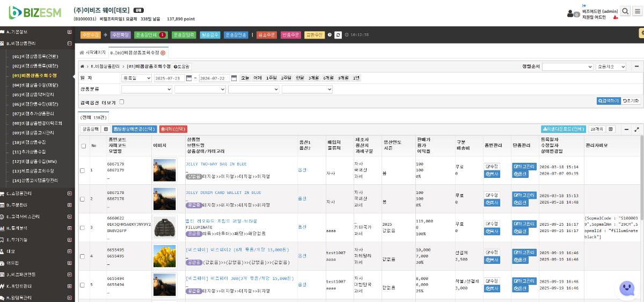Open the start date calendar icon
Image resolution: width=644 pixels, height=302 pixels.
click(x=189, y=78)
